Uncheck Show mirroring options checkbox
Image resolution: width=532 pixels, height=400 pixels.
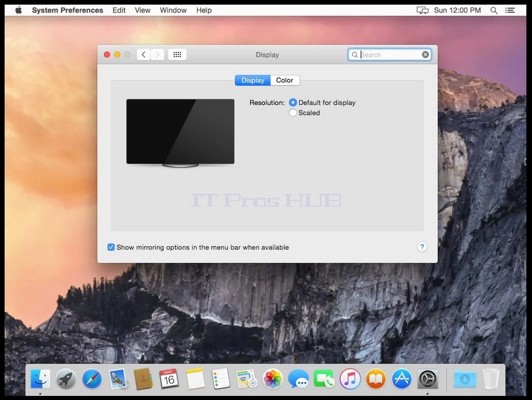click(111, 247)
